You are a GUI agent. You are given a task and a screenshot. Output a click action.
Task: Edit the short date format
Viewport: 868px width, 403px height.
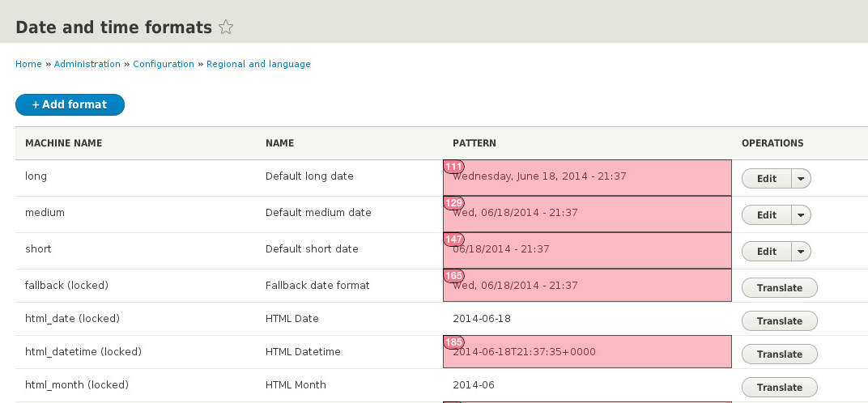(x=766, y=252)
